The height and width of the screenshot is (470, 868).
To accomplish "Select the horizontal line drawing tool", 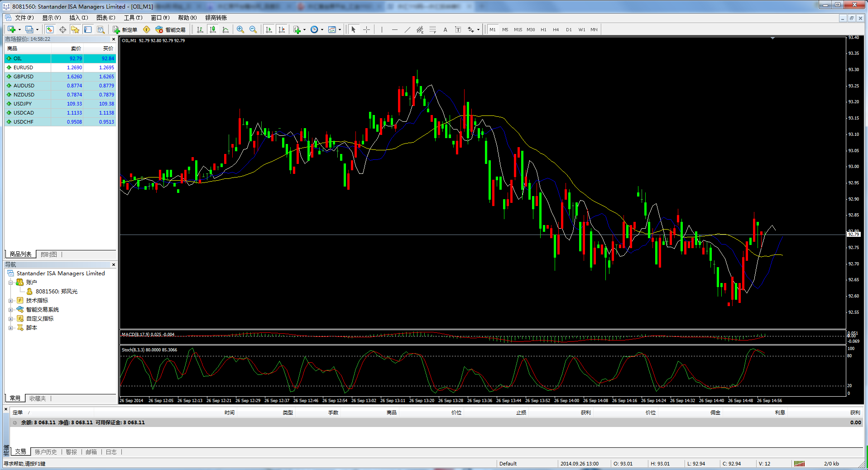I will (x=394, y=29).
